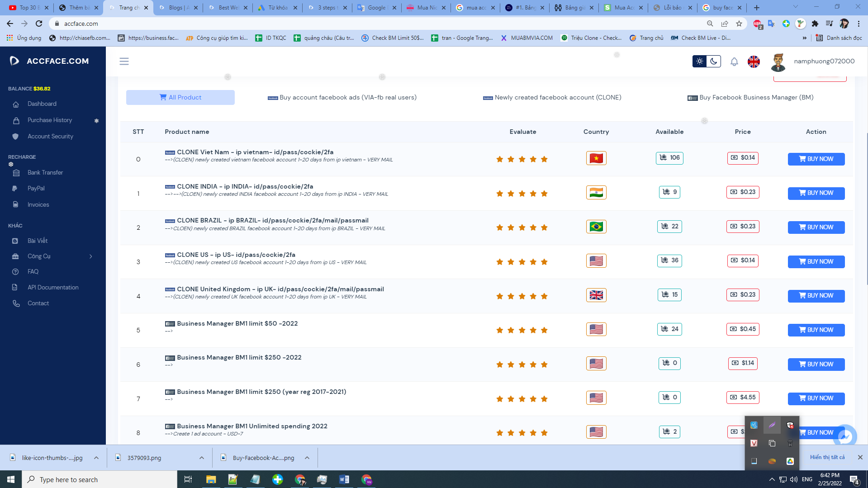Click BUY NOW for CLONE US
Viewport: 868px width, 488px height.
click(x=816, y=261)
